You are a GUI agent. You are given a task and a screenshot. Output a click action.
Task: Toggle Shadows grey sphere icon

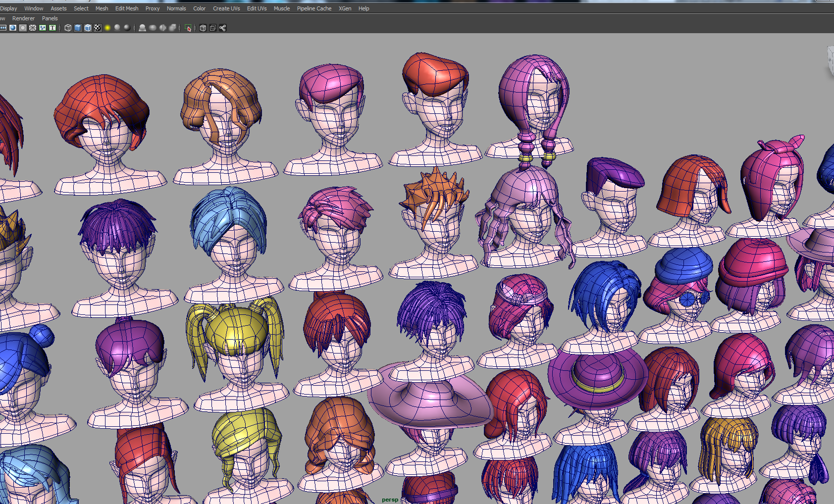pyautogui.click(x=117, y=28)
